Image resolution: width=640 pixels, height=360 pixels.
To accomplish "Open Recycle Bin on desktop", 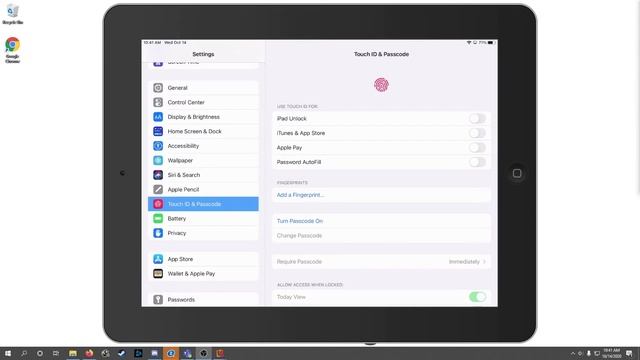I will [13, 14].
